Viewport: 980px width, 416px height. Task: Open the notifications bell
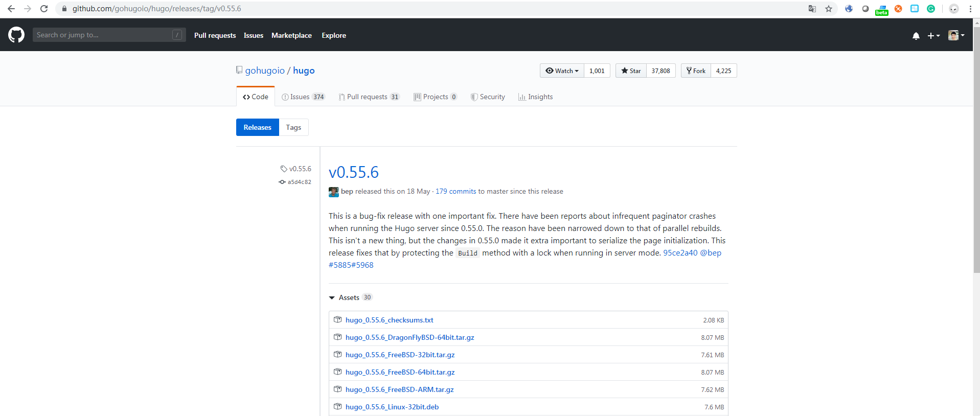tap(916, 35)
